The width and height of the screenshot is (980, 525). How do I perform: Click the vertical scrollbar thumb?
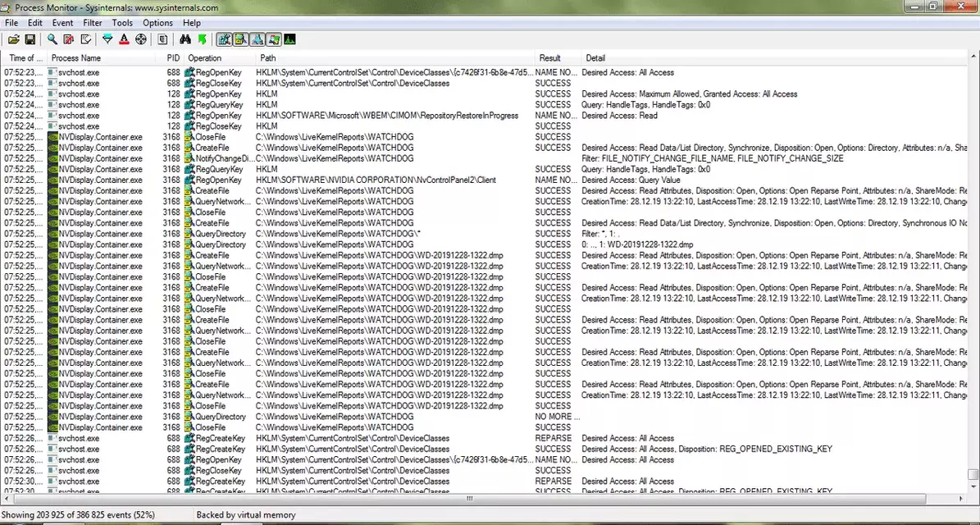click(973, 474)
